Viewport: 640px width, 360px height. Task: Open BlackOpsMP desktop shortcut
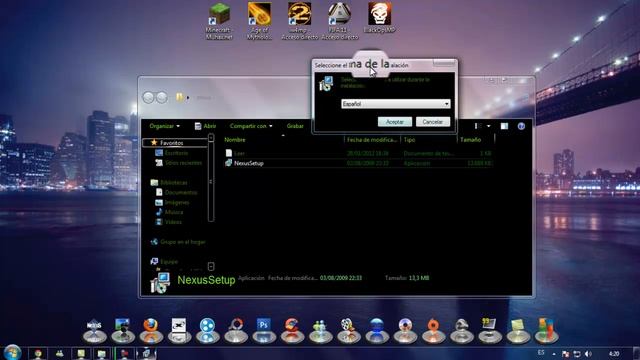point(380,18)
